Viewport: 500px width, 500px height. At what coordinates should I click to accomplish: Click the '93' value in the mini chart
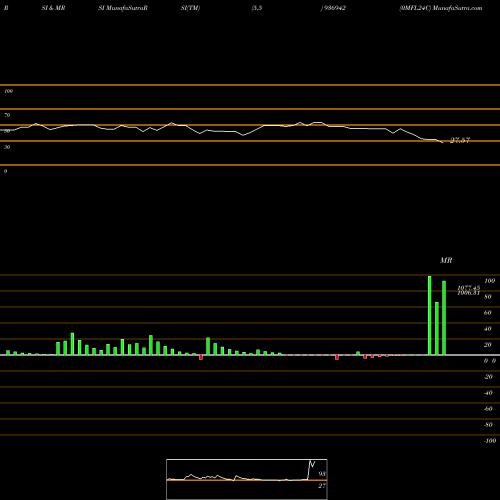click(x=322, y=474)
